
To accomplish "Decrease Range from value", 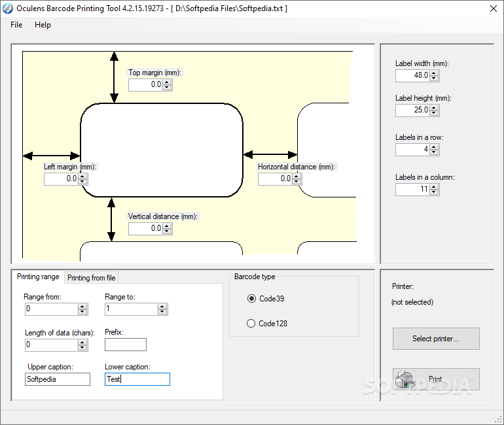I will tap(82, 312).
